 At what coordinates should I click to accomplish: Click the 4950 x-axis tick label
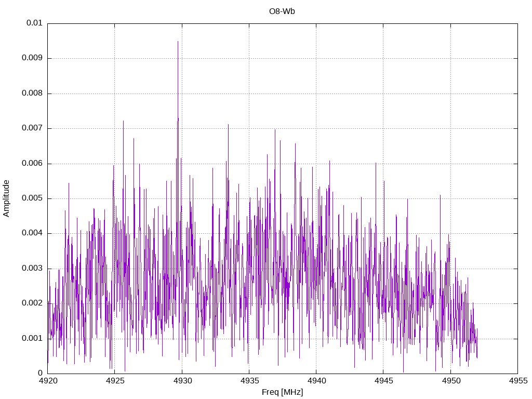pyautogui.click(x=451, y=381)
